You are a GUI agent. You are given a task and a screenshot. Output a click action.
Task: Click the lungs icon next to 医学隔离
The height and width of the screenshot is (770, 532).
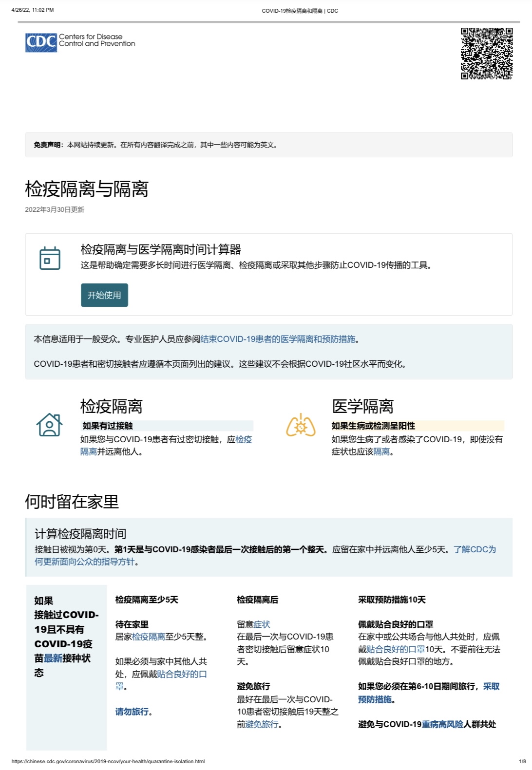[301, 425]
